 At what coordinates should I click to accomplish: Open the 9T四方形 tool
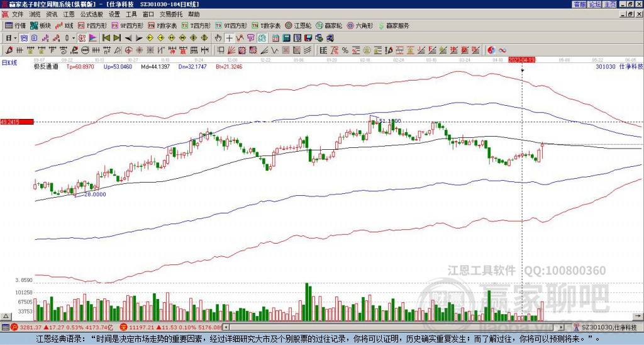[x=231, y=25]
